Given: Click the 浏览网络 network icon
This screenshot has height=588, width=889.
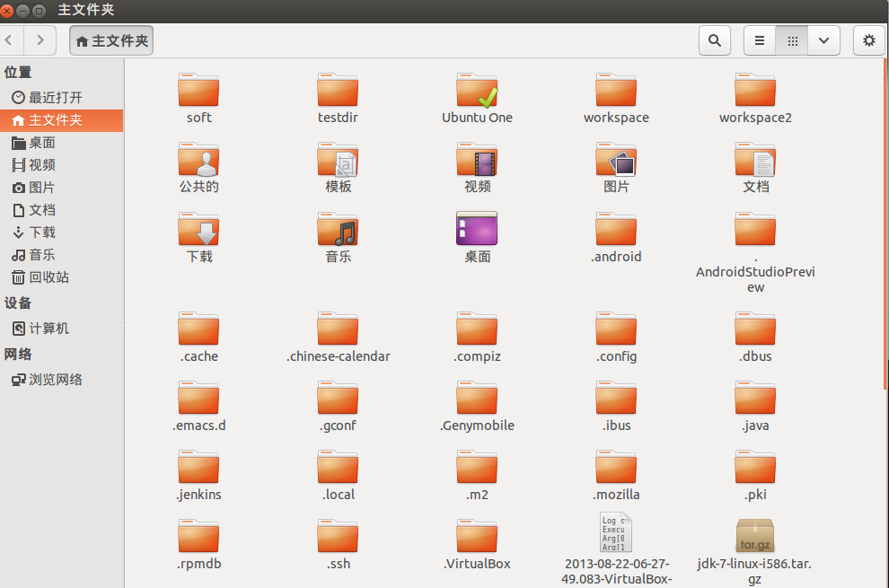Looking at the screenshot, I should pyautogui.click(x=47, y=379).
